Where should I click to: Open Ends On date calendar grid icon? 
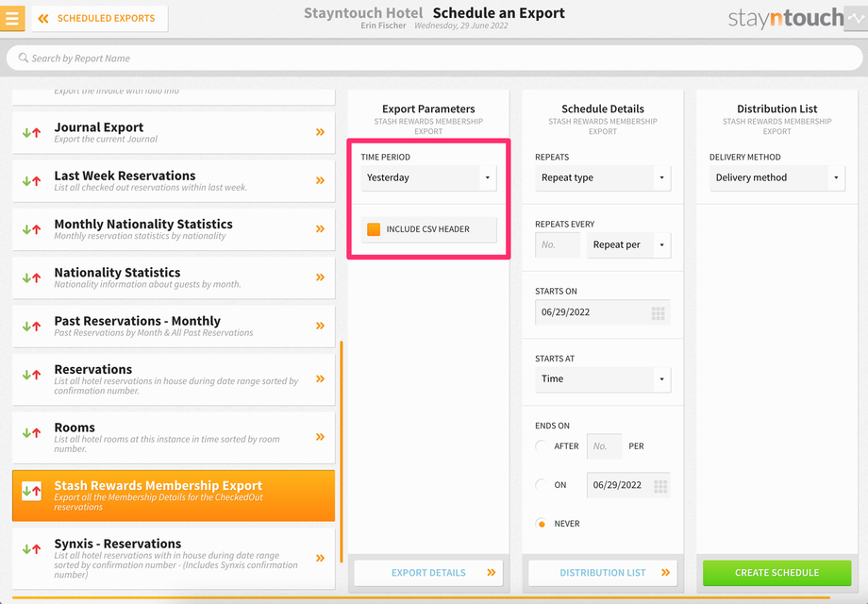click(660, 486)
